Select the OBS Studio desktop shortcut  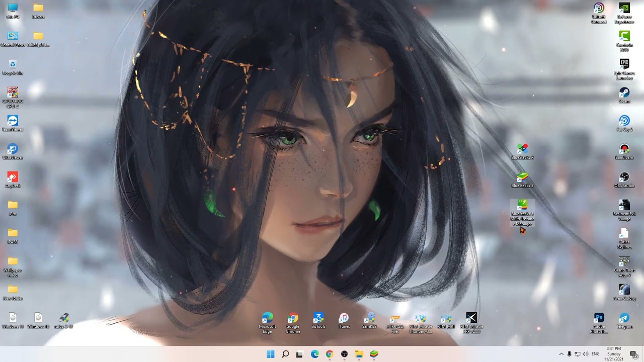[x=624, y=180]
